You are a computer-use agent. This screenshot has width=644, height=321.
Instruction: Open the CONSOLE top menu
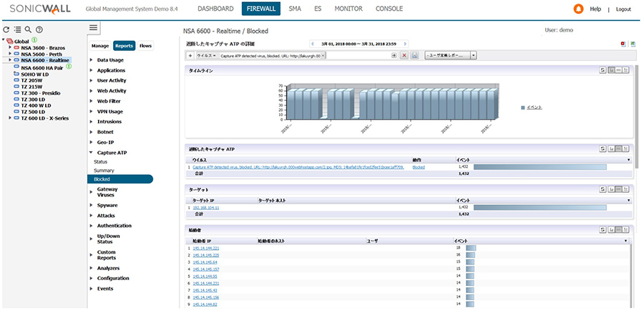coord(389,9)
